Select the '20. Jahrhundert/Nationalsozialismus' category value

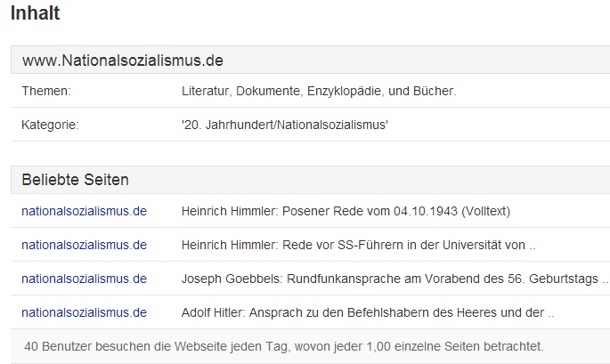pos(285,125)
